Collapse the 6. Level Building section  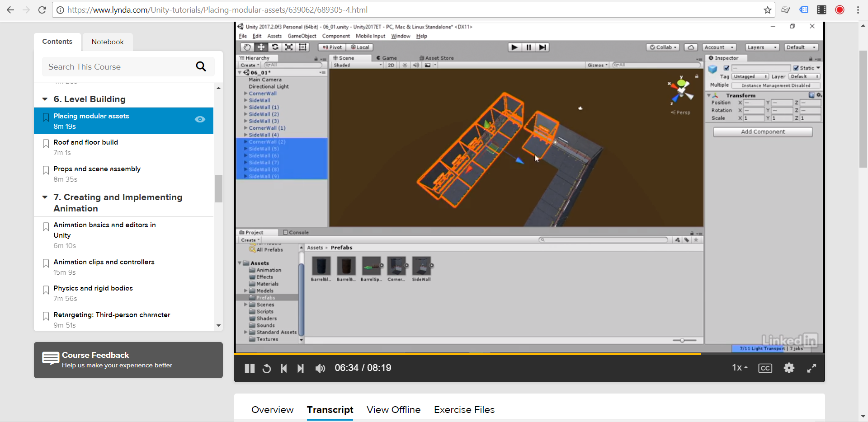coord(45,99)
